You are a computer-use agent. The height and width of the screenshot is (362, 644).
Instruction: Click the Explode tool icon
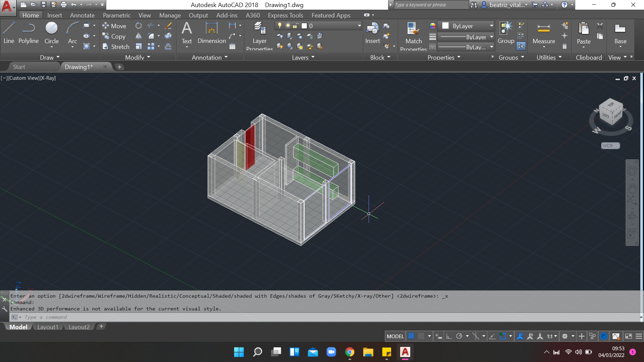(x=168, y=36)
